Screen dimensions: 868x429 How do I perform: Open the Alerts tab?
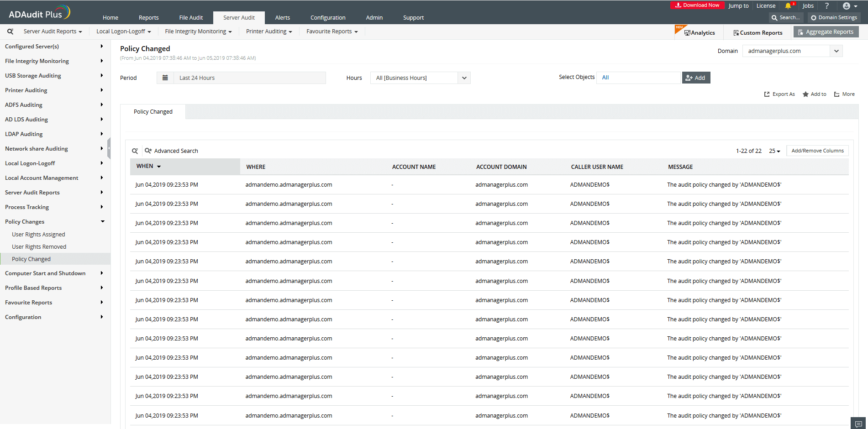coord(282,18)
